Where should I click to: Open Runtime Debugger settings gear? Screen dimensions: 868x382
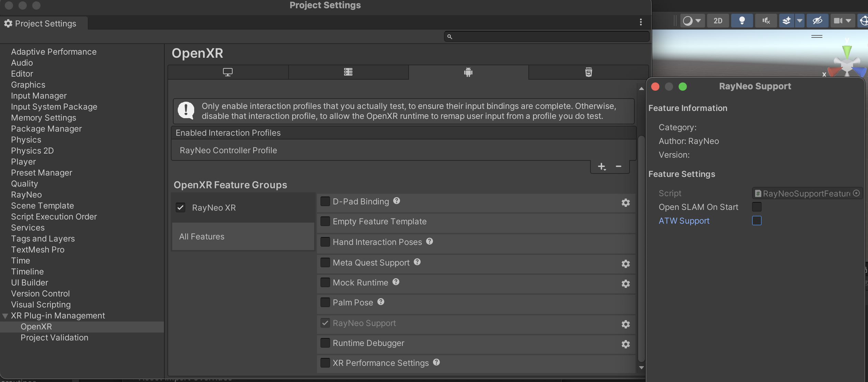point(626,344)
